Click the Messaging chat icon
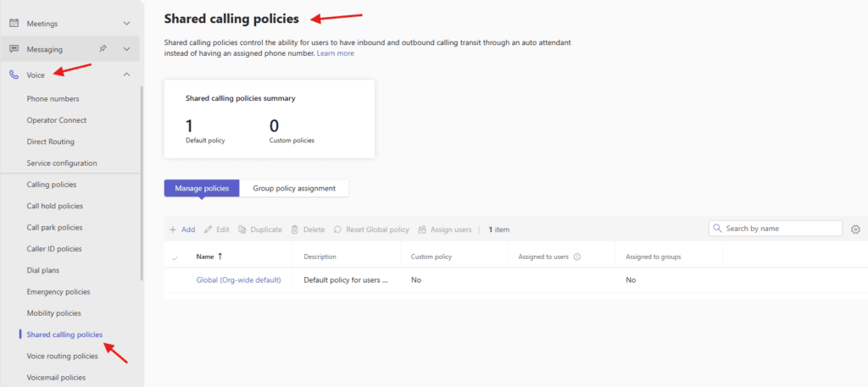Viewport: 868px width, 387px height. click(x=14, y=49)
